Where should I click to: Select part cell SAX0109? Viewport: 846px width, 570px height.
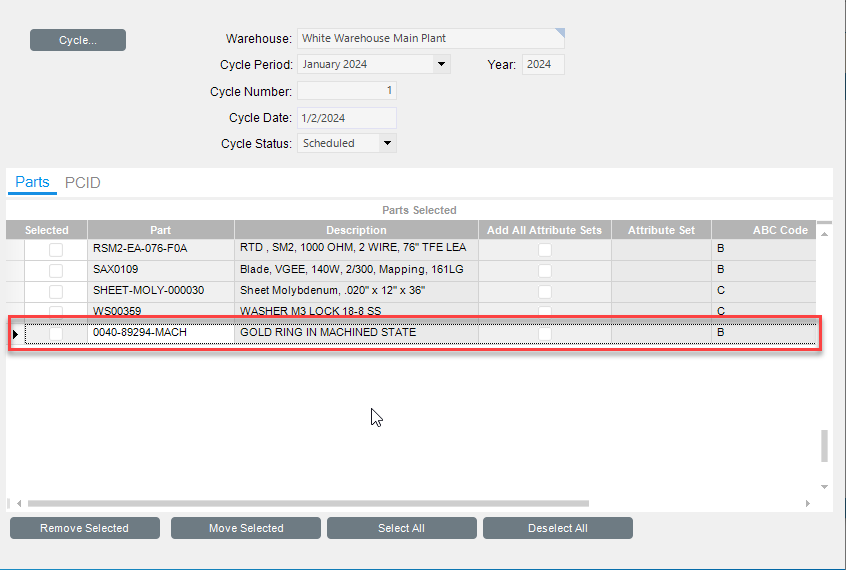(x=161, y=270)
